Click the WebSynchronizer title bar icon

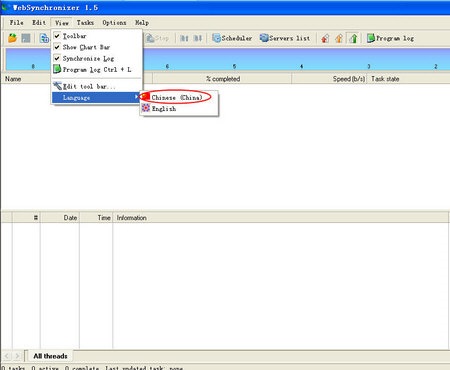click(5, 7)
